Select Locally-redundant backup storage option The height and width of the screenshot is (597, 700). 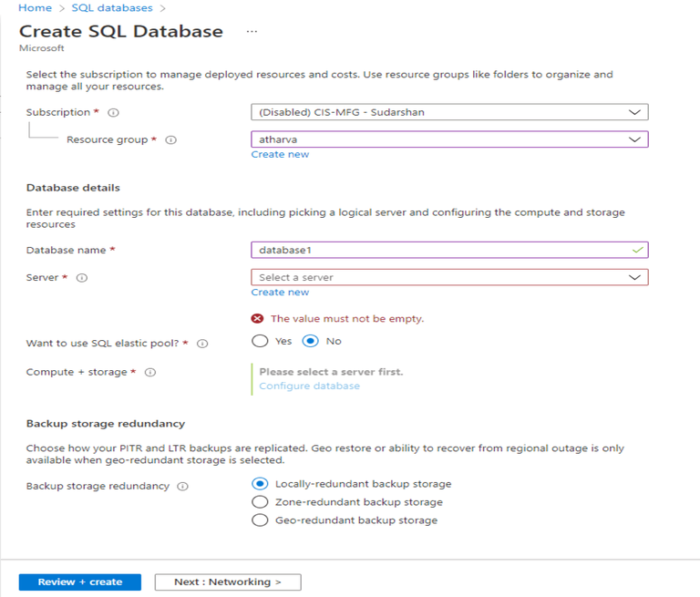coord(260,484)
